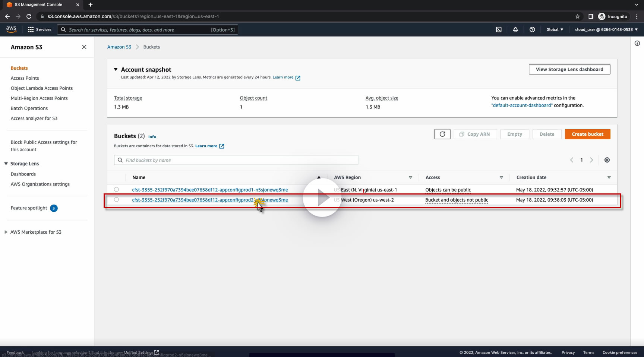Open Buckets in the sidebar
Screen dimensions: 644x357
tap(19, 68)
